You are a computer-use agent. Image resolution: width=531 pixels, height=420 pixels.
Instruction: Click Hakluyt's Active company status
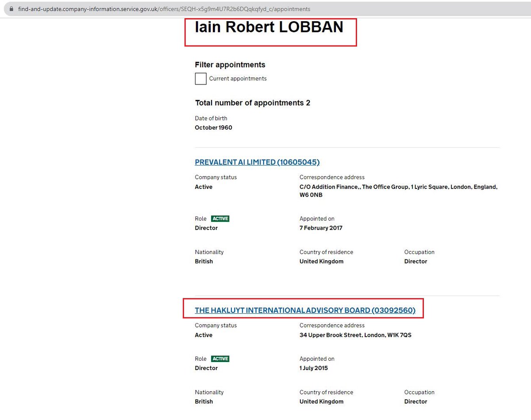(204, 335)
